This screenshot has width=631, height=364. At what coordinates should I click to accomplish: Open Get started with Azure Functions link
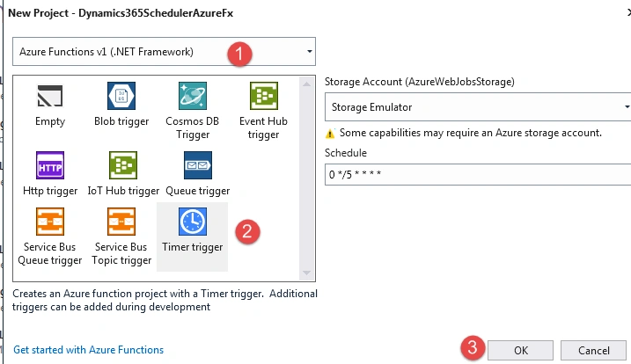(x=89, y=350)
